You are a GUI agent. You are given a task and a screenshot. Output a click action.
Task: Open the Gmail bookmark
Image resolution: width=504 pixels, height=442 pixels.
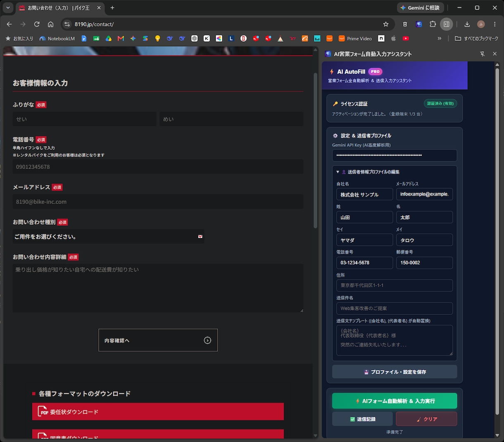coord(121,38)
